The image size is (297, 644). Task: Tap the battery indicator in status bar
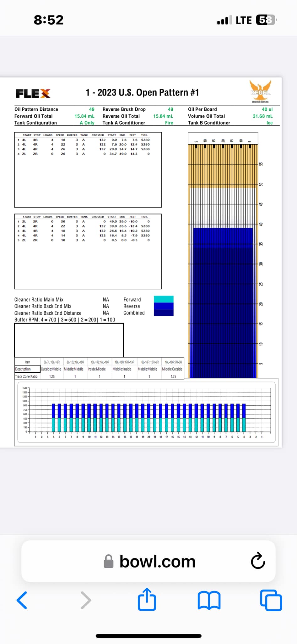[x=266, y=20]
